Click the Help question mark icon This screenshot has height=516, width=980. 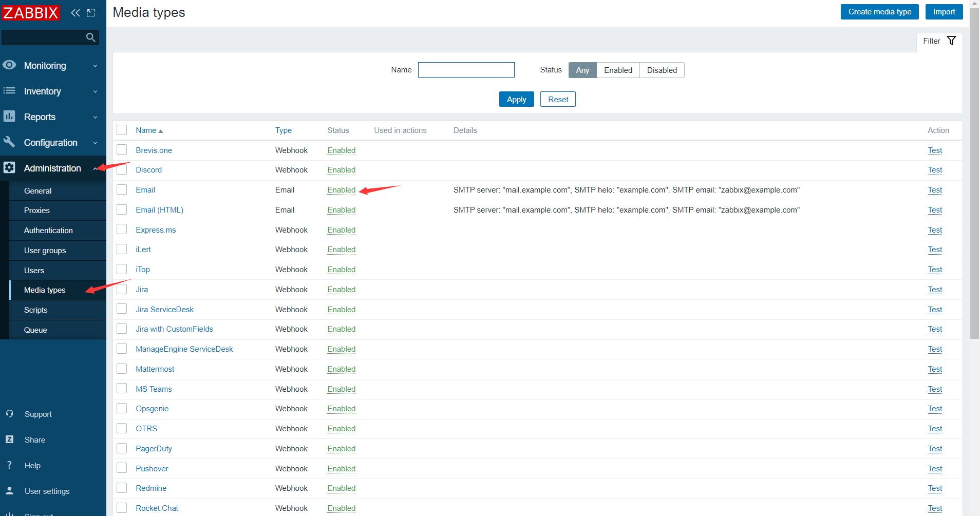click(x=9, y=465)
